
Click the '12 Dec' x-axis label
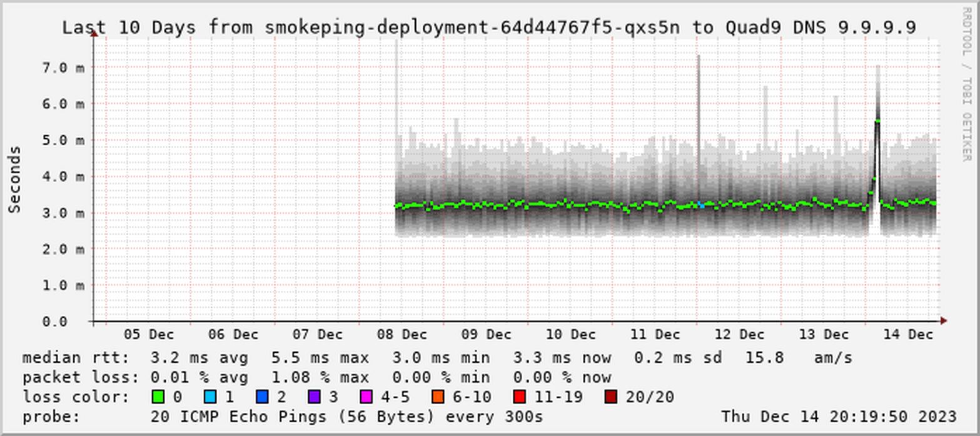click(x=739, y=334)
